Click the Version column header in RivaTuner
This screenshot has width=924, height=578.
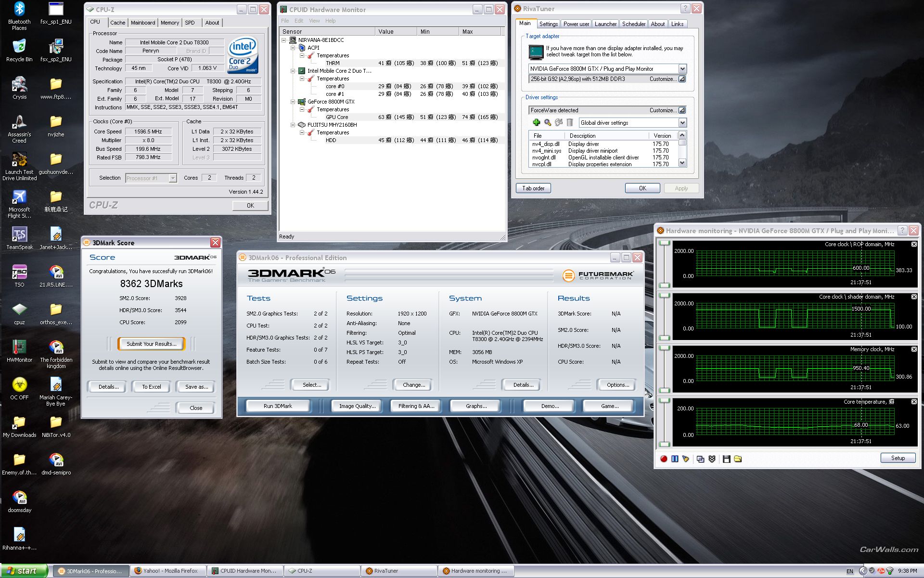[x=662, y=136]
